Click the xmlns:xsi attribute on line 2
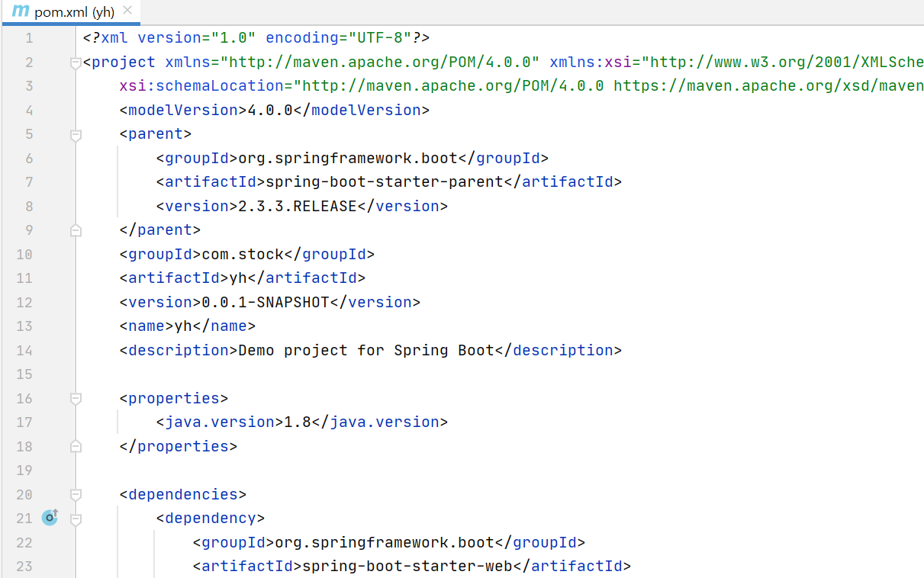924x578 pixels. [591, 62]
